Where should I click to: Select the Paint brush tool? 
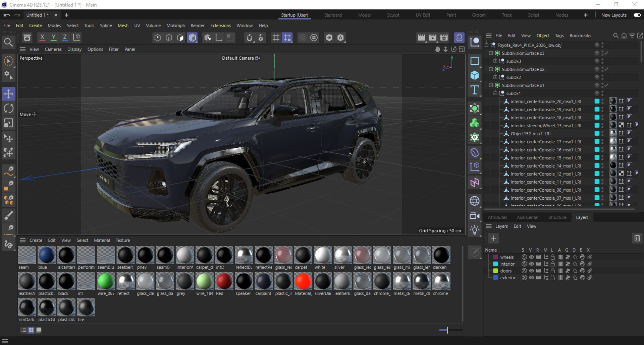point(8,215)
